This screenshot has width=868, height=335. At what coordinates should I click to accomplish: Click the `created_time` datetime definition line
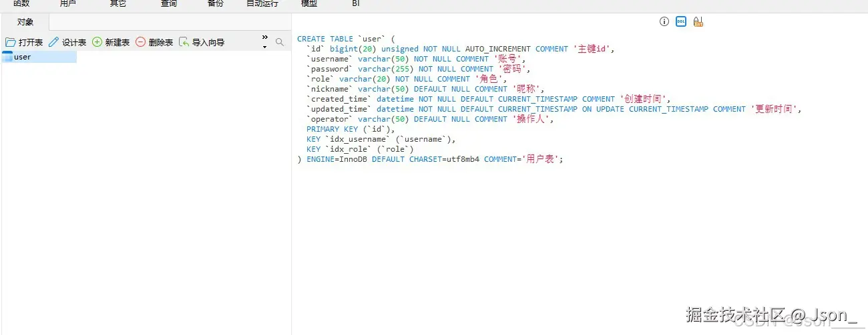pos(488,99)
